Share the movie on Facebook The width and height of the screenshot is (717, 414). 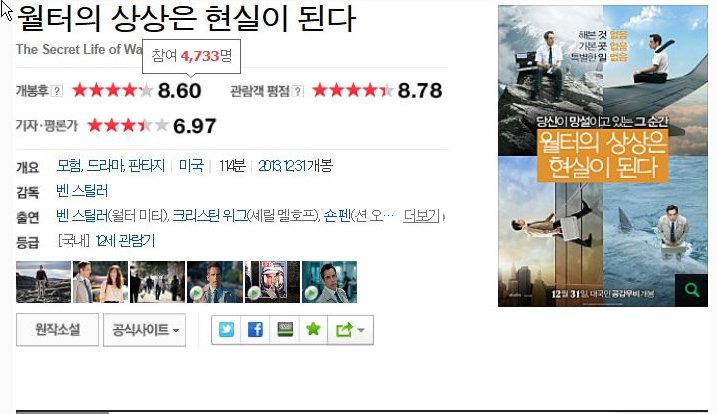[255, 329]
